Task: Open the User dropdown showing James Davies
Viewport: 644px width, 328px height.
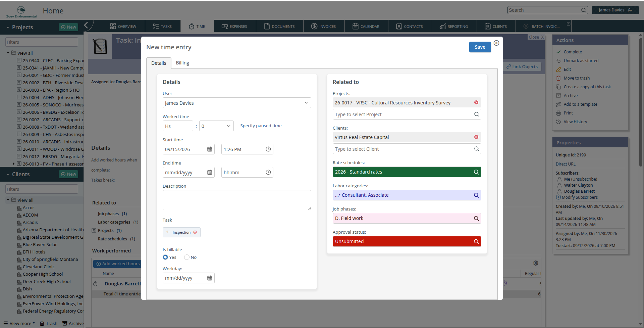Action: (237, 103)
